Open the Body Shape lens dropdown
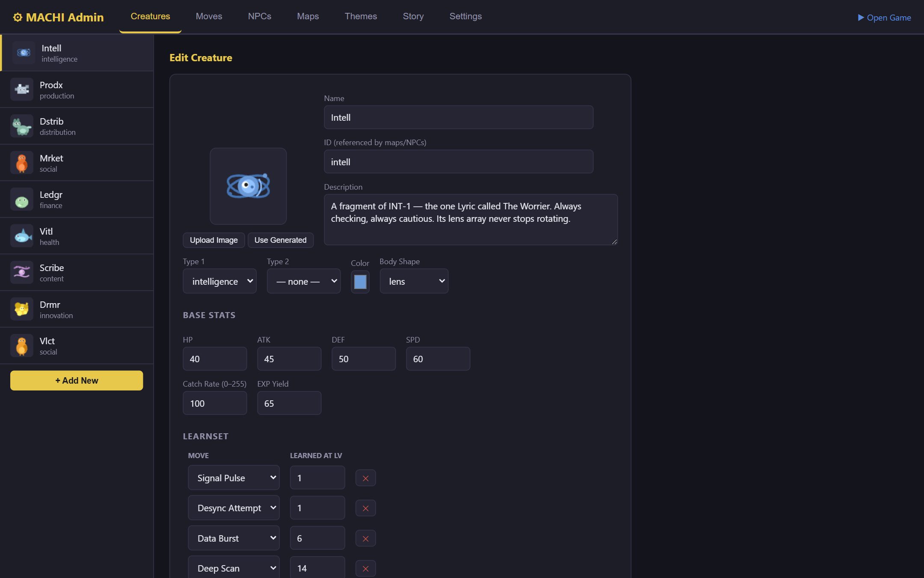 414,281
